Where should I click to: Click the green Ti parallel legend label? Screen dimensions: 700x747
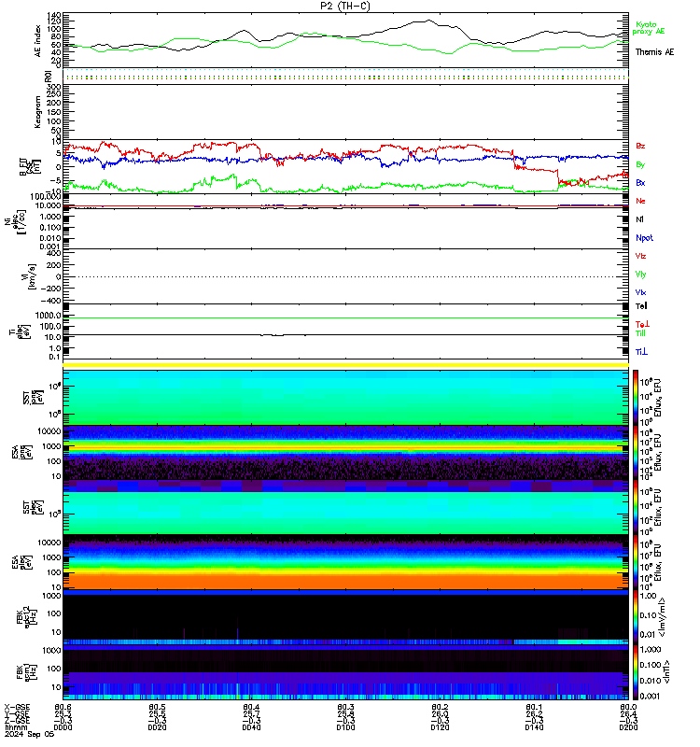pos(640,333)
